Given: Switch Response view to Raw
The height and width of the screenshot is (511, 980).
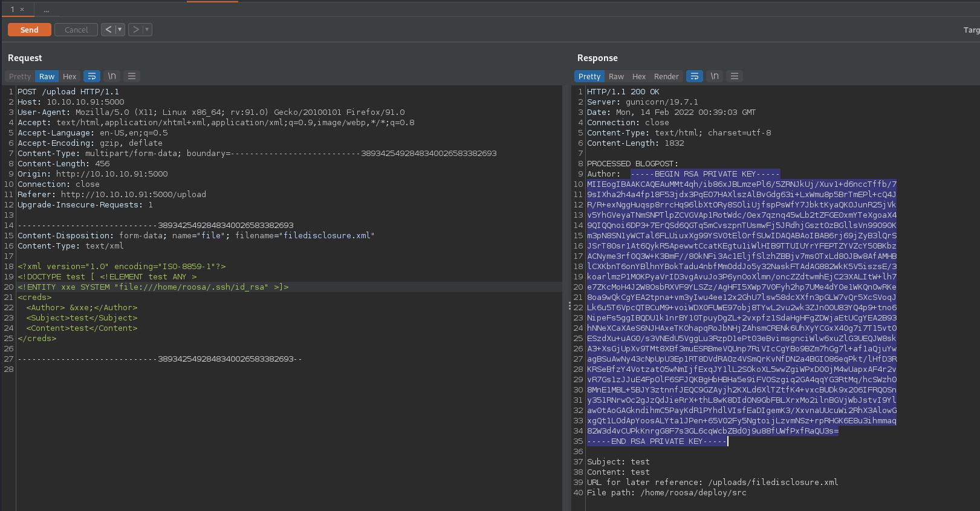Looking at the screenshot, I should click(x=616, y=76).
